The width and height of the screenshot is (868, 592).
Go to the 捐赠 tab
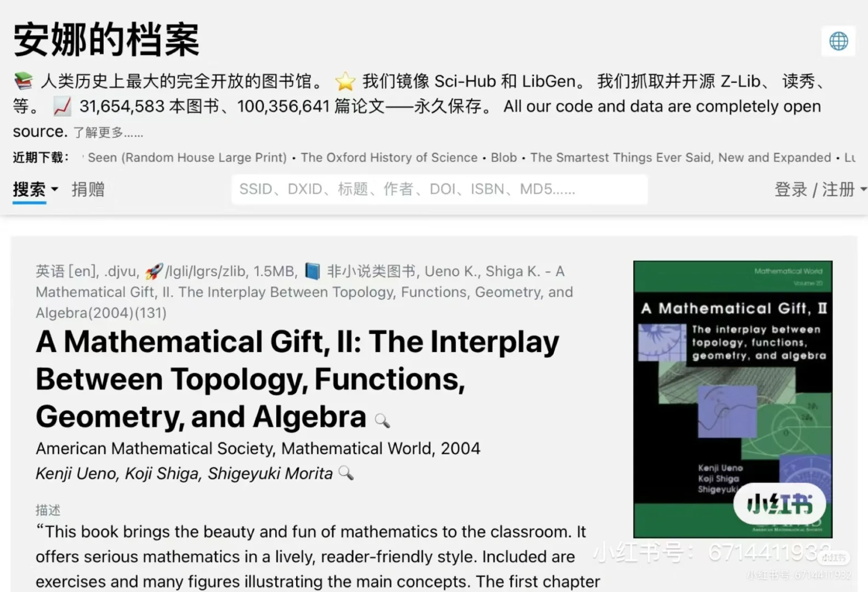88,190
